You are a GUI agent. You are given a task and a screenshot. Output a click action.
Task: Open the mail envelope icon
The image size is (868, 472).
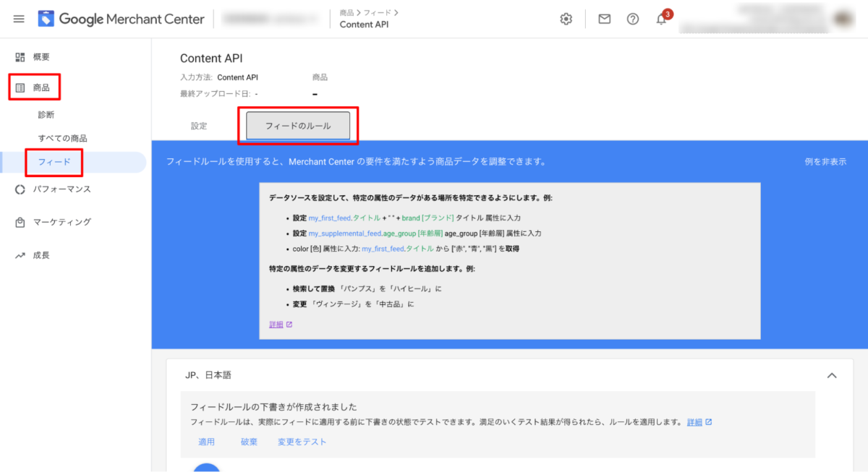point(605,20)
